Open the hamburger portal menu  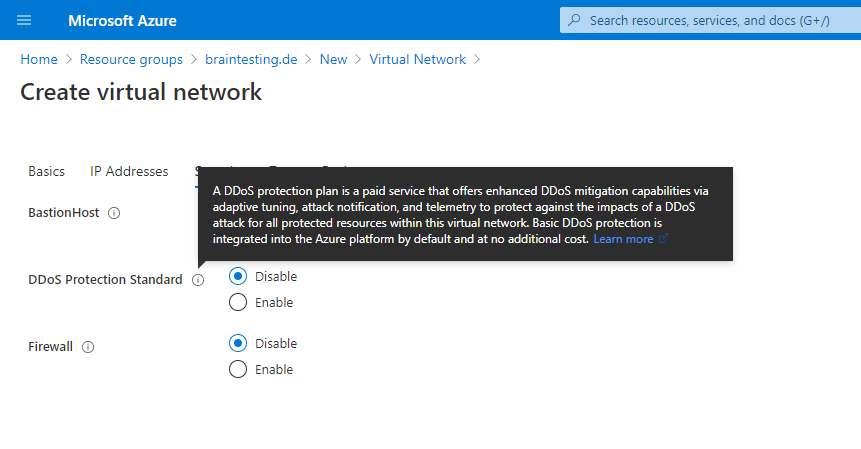[x=24, y=20]
